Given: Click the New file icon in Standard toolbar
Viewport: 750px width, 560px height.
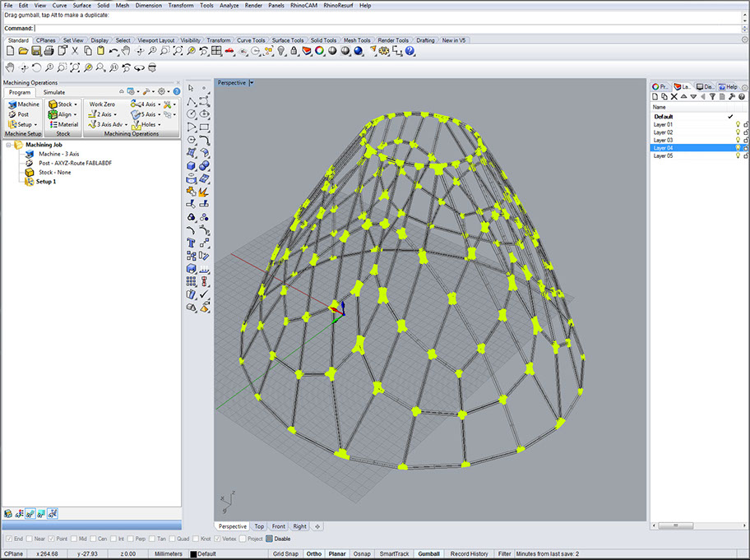Looking at the screenshot, I should [x=10, y=51].
